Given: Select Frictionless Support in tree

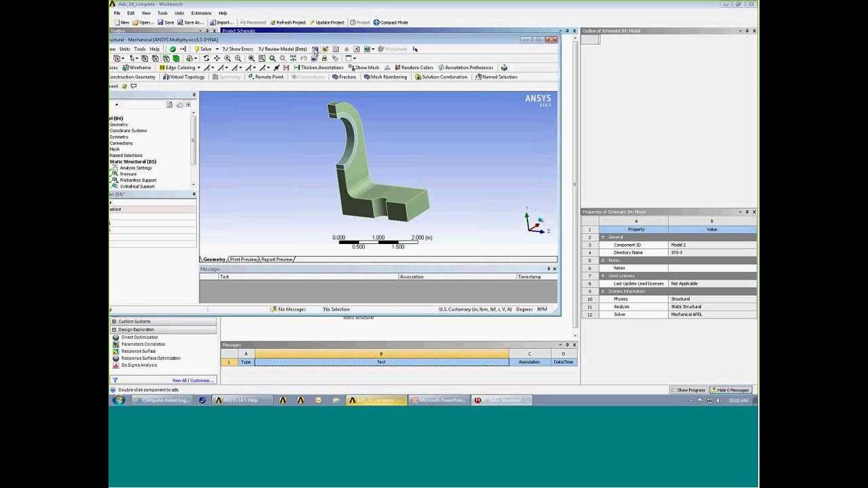Looking at the screenshot, I should tap(138, 180).
